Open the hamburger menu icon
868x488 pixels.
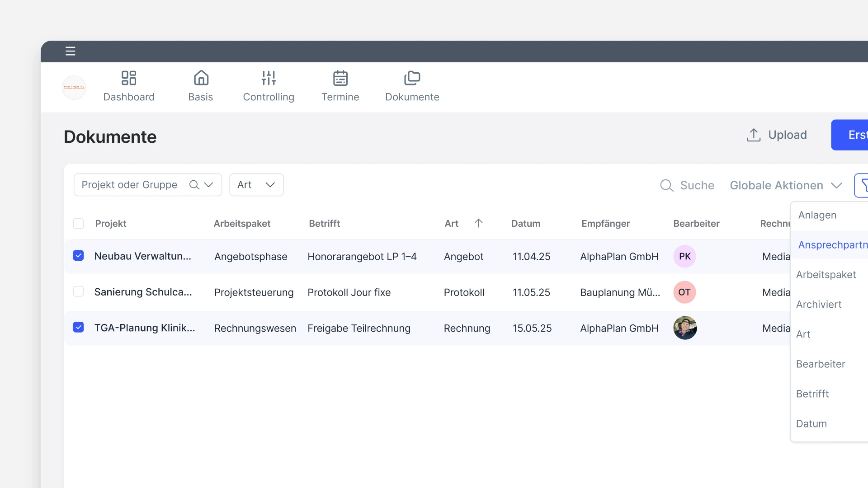70,51
